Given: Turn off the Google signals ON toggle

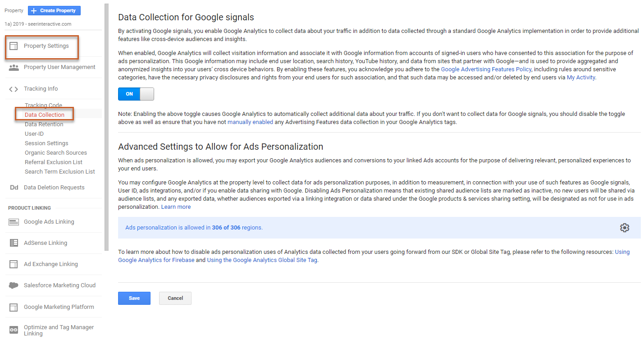Looking at the screenshot, I should (x=136, y=94).
